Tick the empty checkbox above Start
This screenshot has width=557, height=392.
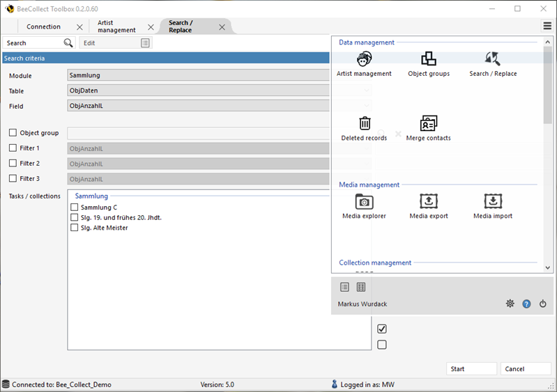click(382, 345)
